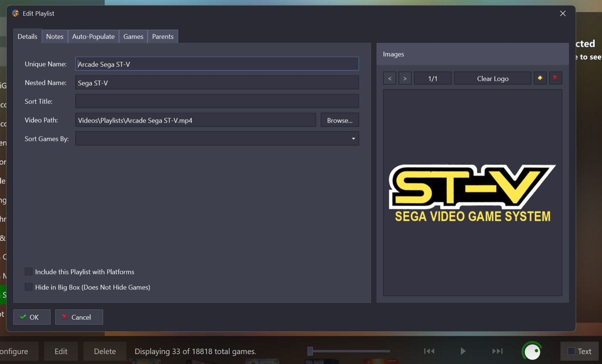Toggle Hide in Big Box checkbox
Image resolution: width=602 pixels, height=364 pixels.
click(x=29, y=287)
